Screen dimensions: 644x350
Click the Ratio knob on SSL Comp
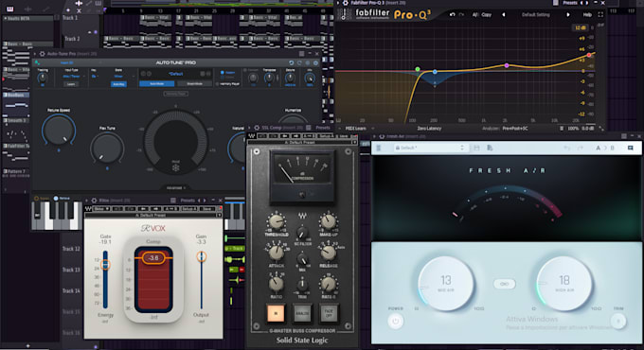point(276,284)
